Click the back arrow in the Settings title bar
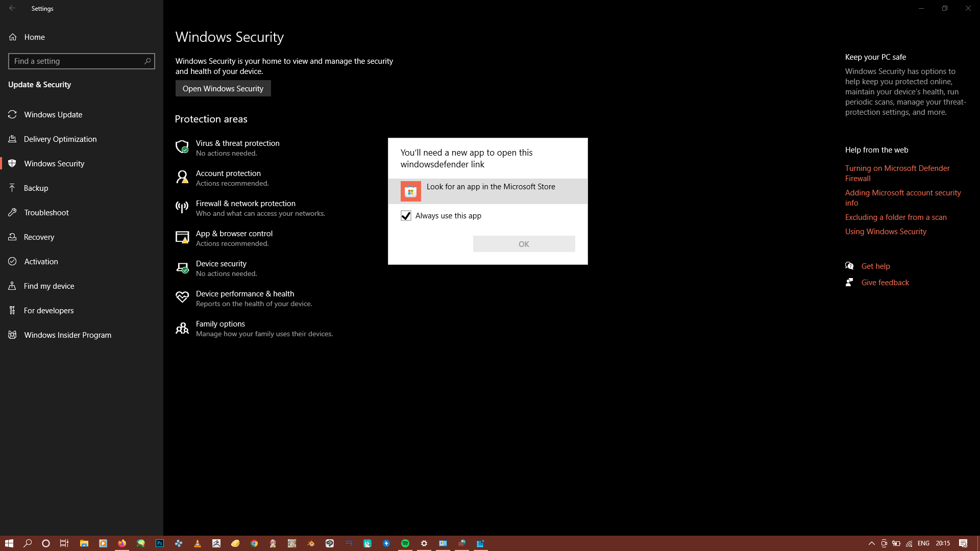 (12, 8)
